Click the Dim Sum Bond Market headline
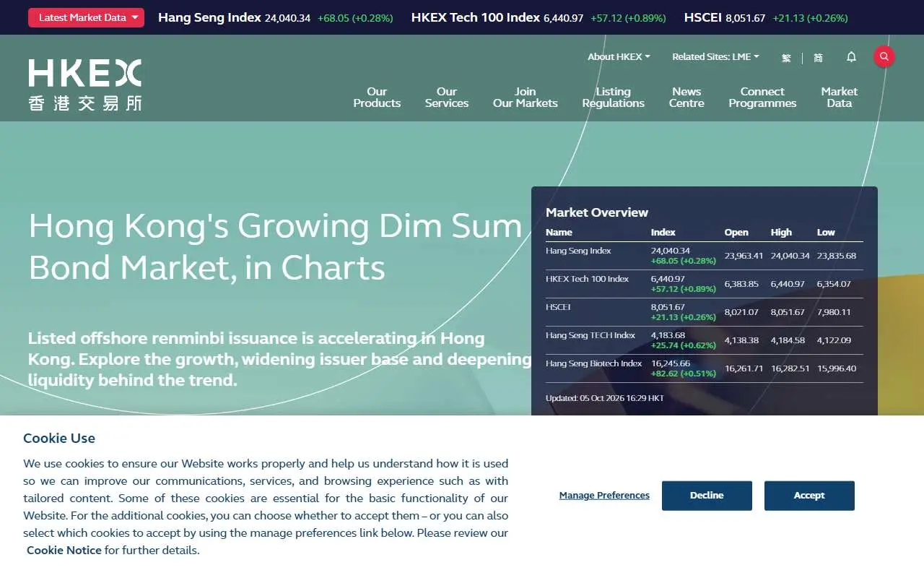 [275, 246]
